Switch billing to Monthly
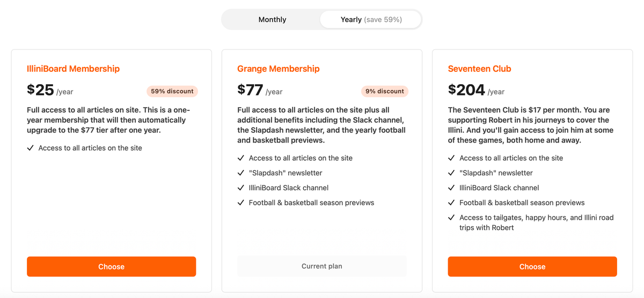The width and height of the screenshot is (644, 298). (272, 20)
